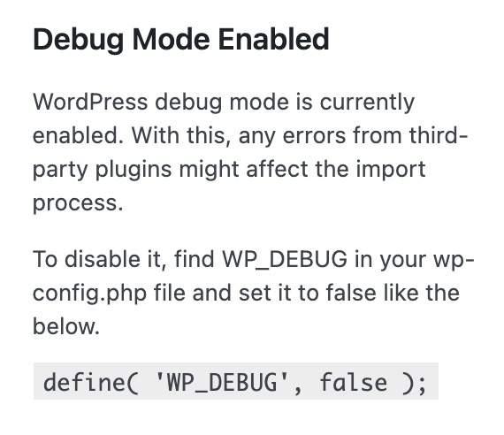The width and height of the screenshot is (504, 435).
Task: Click the word 'errors' in the paragraph
Action: pos(315,136)
